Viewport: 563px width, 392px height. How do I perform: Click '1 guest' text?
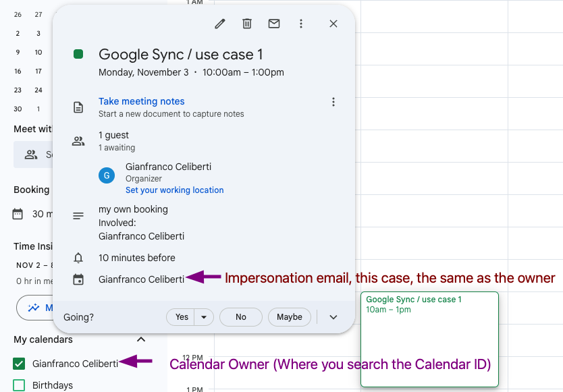113,135
